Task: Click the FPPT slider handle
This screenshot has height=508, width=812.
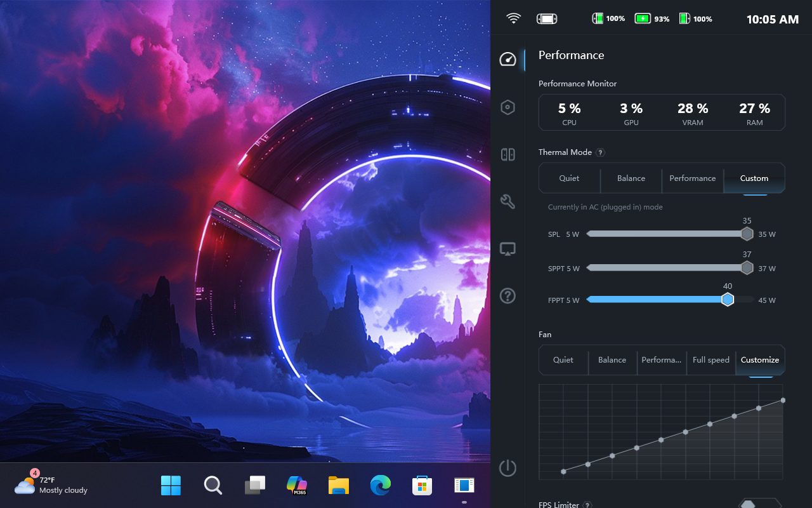Action: pos(728,299)
